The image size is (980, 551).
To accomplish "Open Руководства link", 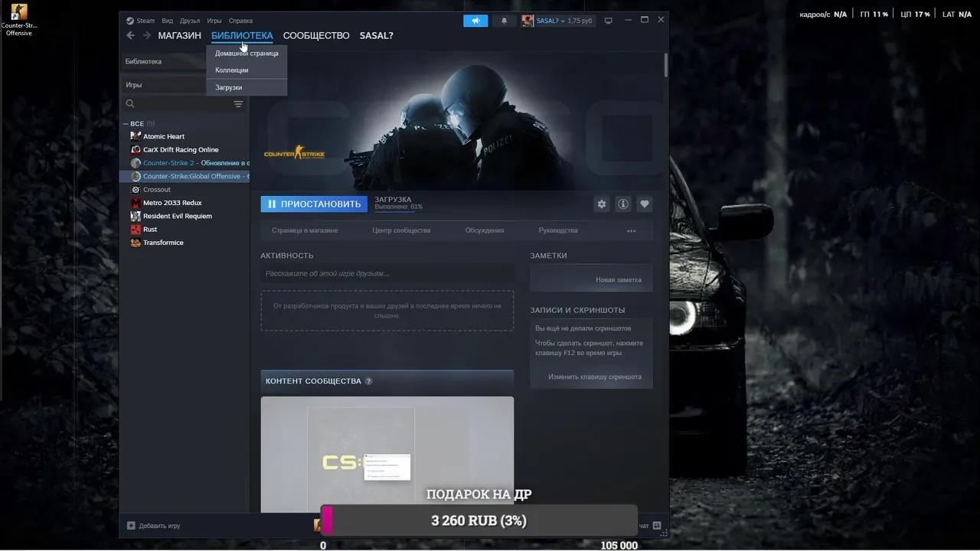I will pyautogui.click(x=558, y=230).
